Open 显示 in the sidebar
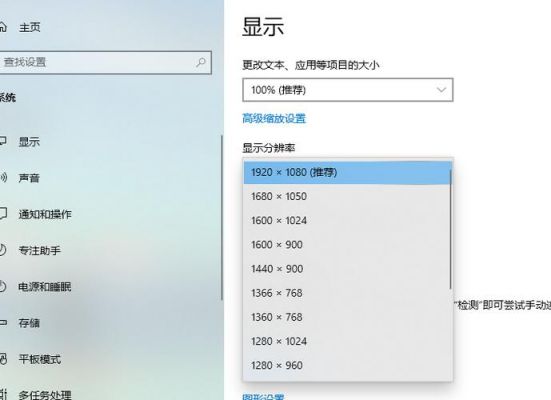The height and width of the screenshot is (400, 551). click(x=29, y=142)
